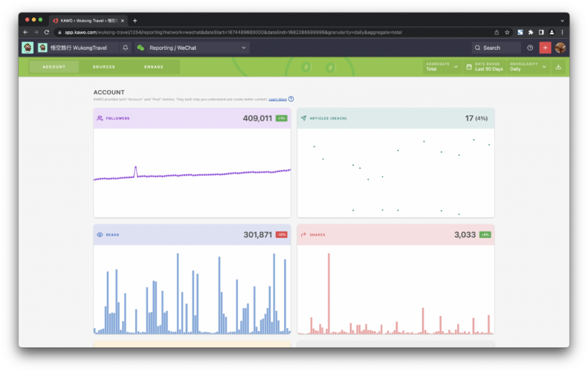The image size is (588, 372).
Task: Open the Reporting / WeChat dropdown
Action: 192,48
